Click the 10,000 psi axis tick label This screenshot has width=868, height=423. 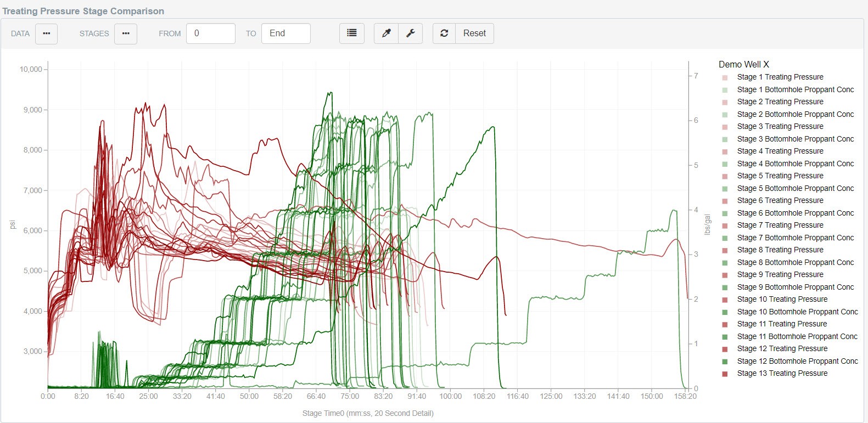tap(31, 69)
